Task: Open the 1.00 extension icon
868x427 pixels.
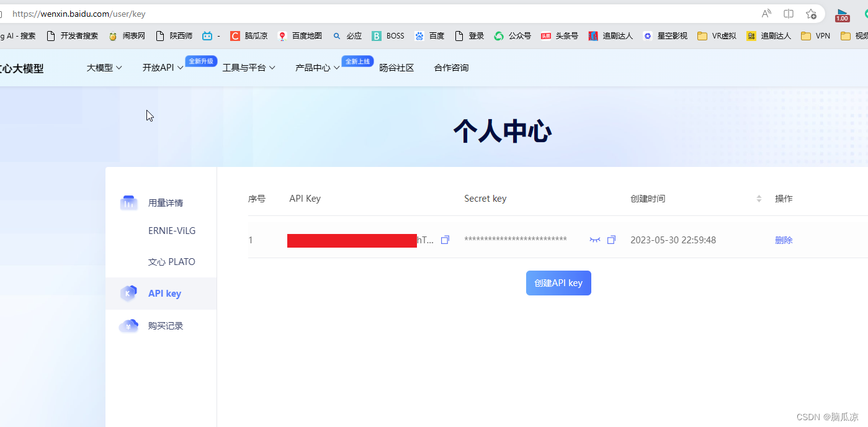Action: [x=842, y=15]
